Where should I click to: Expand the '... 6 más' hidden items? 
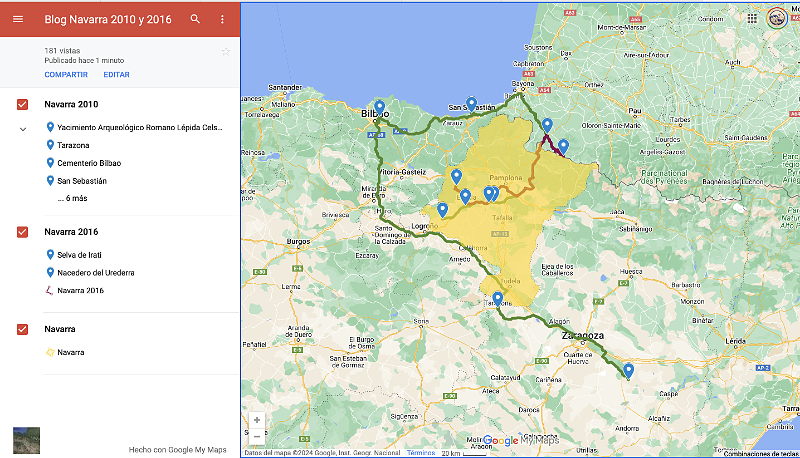coord(72,198)
